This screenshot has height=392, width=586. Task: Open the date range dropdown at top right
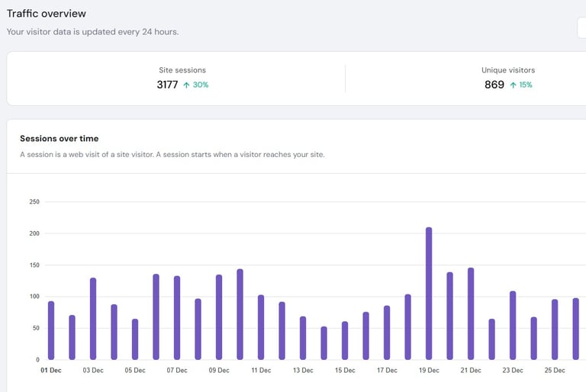click(581, 28)
